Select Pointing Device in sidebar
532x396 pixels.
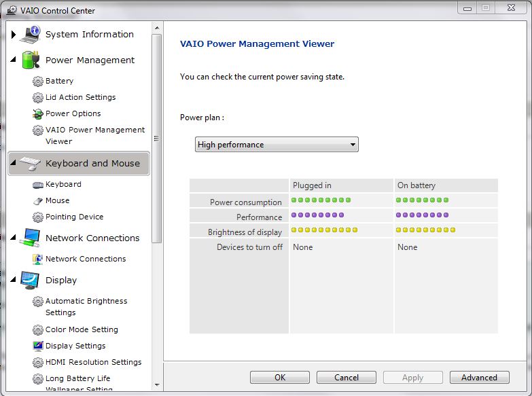[x=74, y=217]
